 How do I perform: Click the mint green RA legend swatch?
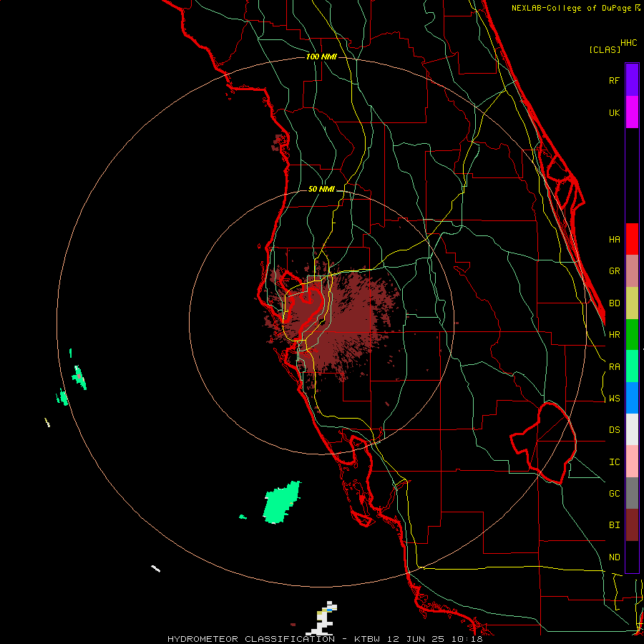pyautogui.click(x=632, y=366)
